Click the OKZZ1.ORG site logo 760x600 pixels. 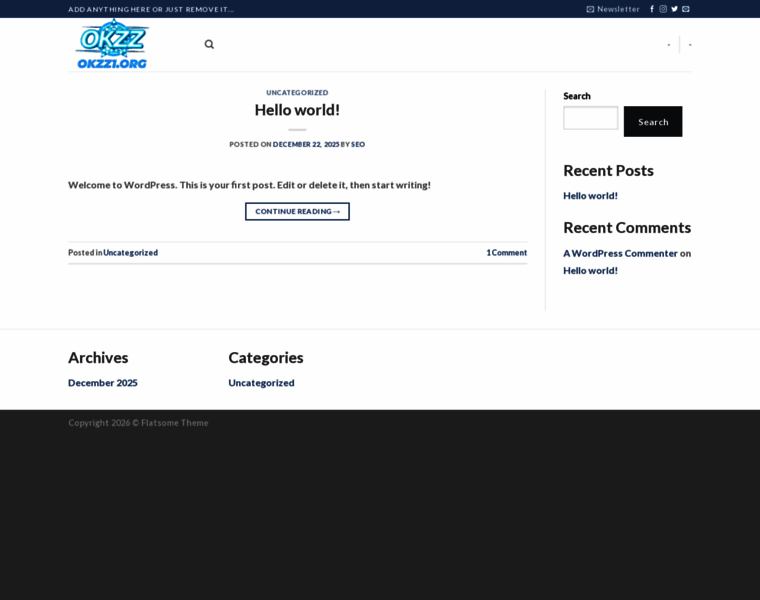(112, 44)
